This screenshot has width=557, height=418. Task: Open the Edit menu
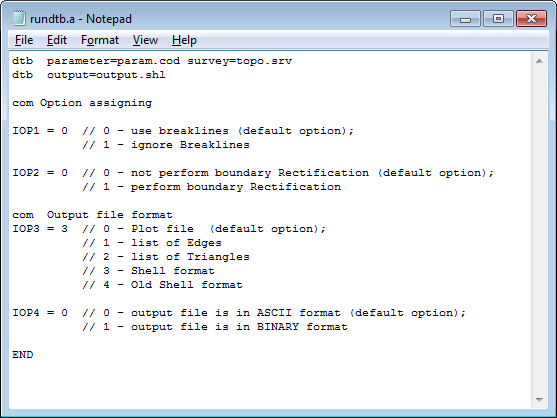56,40
